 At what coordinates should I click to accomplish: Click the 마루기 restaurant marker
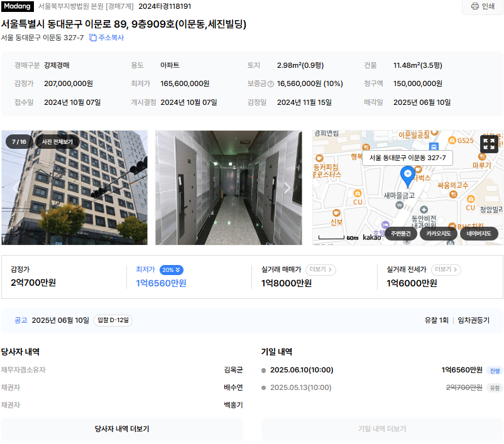482,157
